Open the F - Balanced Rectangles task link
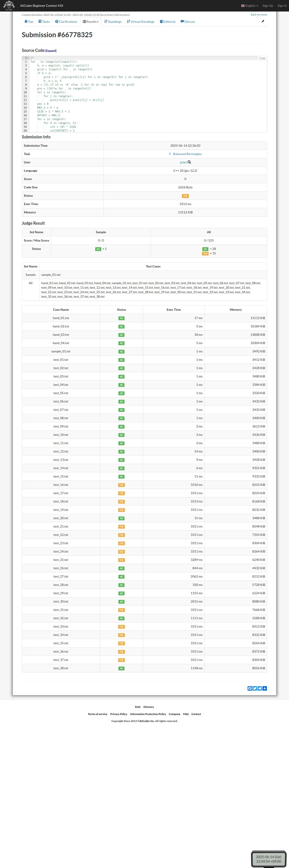This screenshot has width=289, height=868. (185, 154)
